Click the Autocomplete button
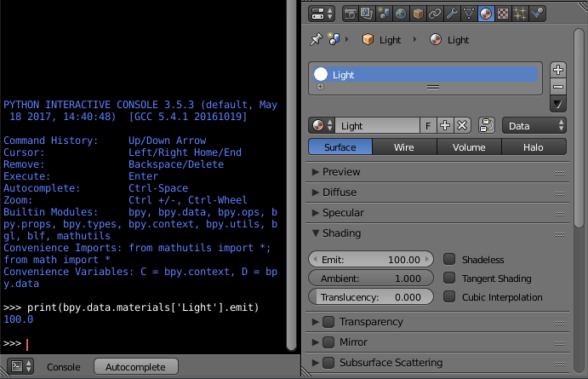This screenshot has width=588, height=379. point(136,366)
